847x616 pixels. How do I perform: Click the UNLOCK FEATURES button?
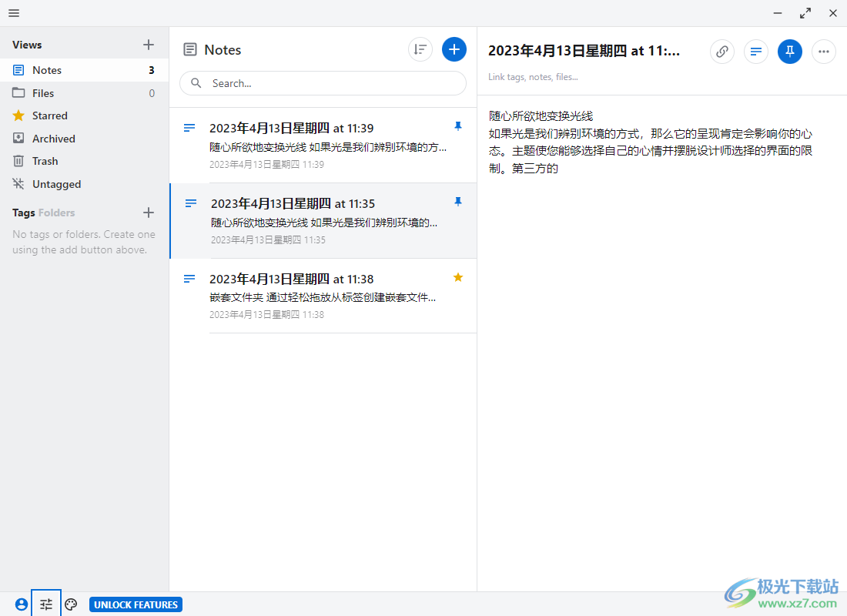pyautogui.click(x=136, y=604)
